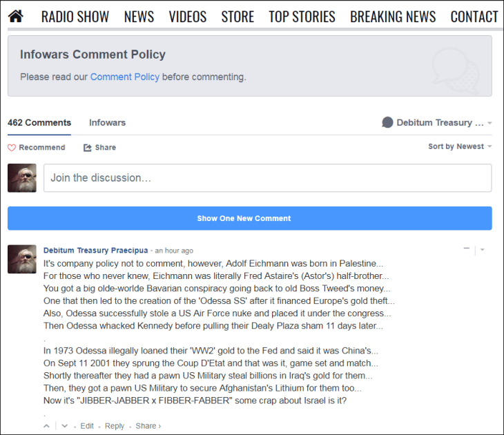Screen dimensions: 504x435
Task: Click the Show One New Comment button
Action: click(249, 218)
